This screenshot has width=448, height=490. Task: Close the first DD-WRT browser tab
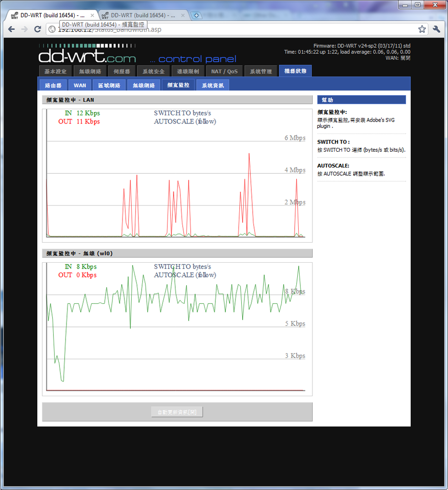(x=92, y=15)
